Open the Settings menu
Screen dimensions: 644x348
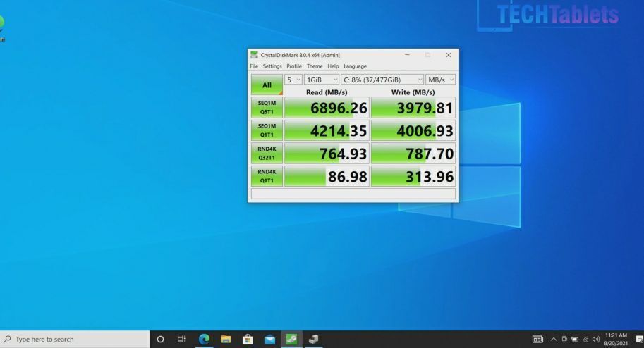click(x=272, y=66)
